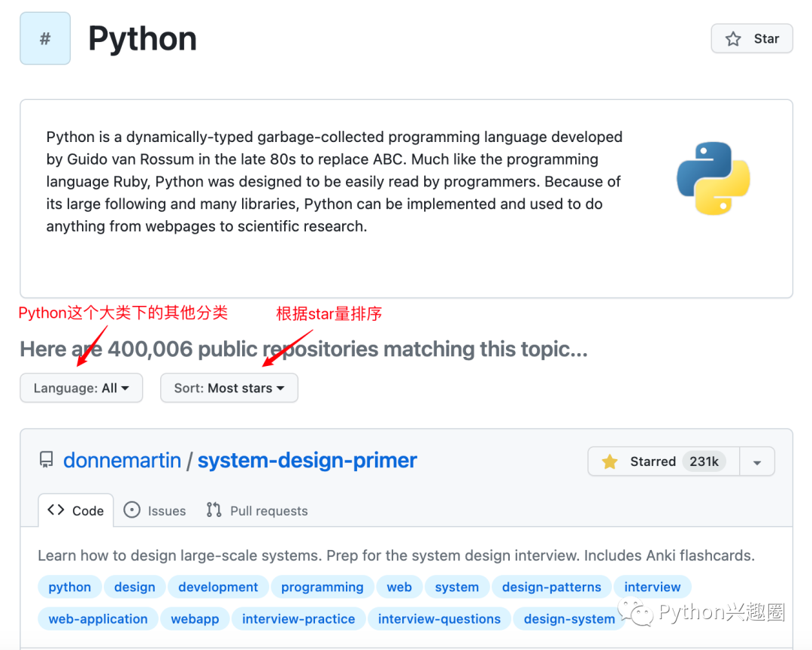812x650 pixels.
Task: Toggle the Star on the Python topic
Action: coord(751,38)
